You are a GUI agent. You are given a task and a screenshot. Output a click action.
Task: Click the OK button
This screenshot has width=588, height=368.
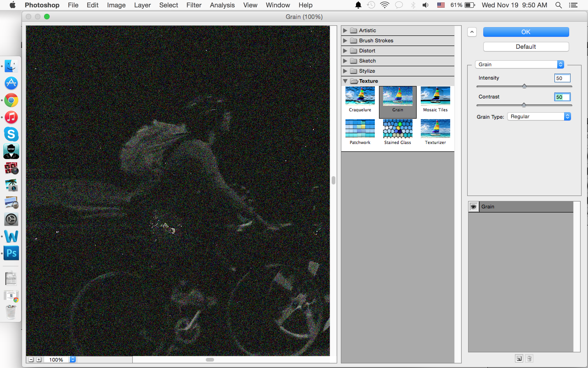tap(526, 32)
